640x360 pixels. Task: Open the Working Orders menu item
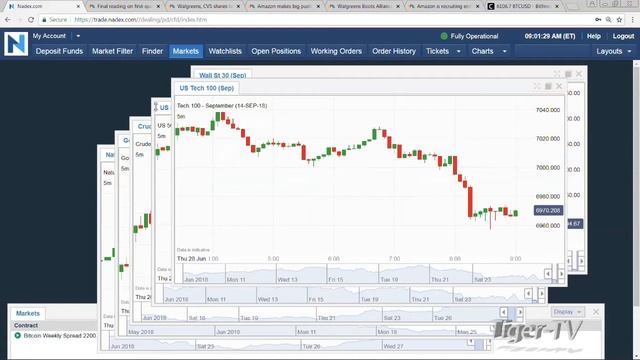pyautogui.click(x=336, y=51)
